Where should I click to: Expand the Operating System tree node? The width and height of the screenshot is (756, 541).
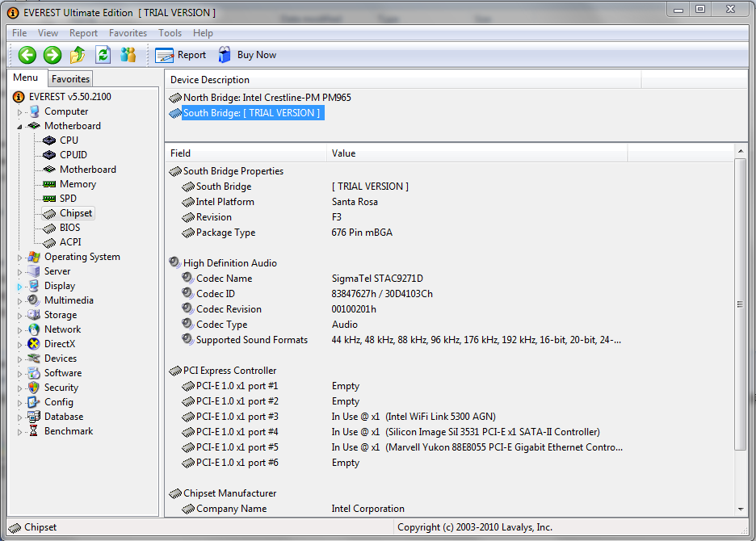pyautogui.click(x=19, y=258)
